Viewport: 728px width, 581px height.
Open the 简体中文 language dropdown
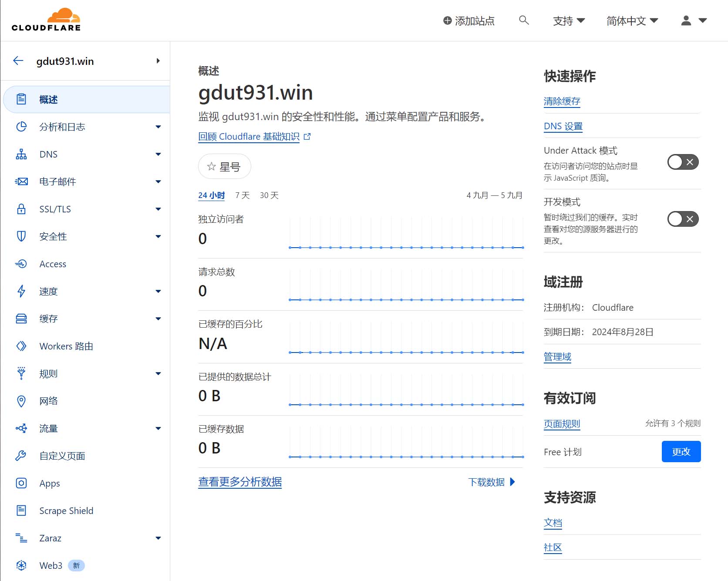tap(632, 20)
